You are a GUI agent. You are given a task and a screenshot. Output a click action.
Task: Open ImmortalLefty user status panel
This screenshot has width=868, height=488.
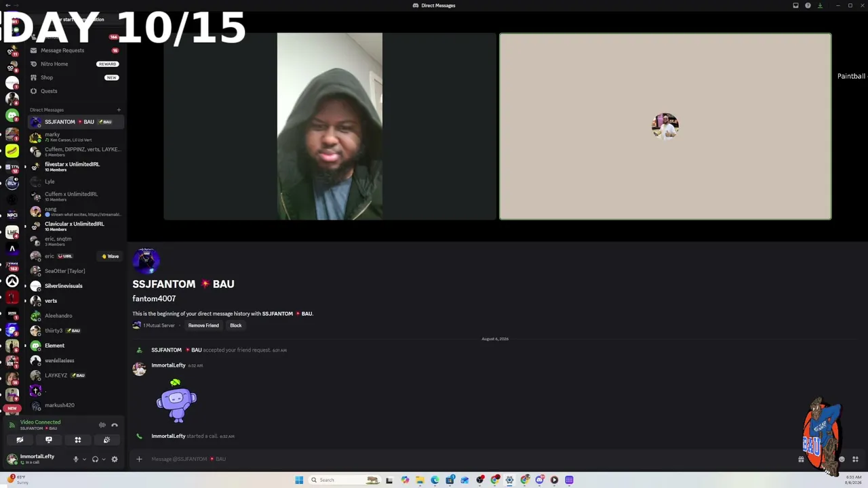coord(37,459)
